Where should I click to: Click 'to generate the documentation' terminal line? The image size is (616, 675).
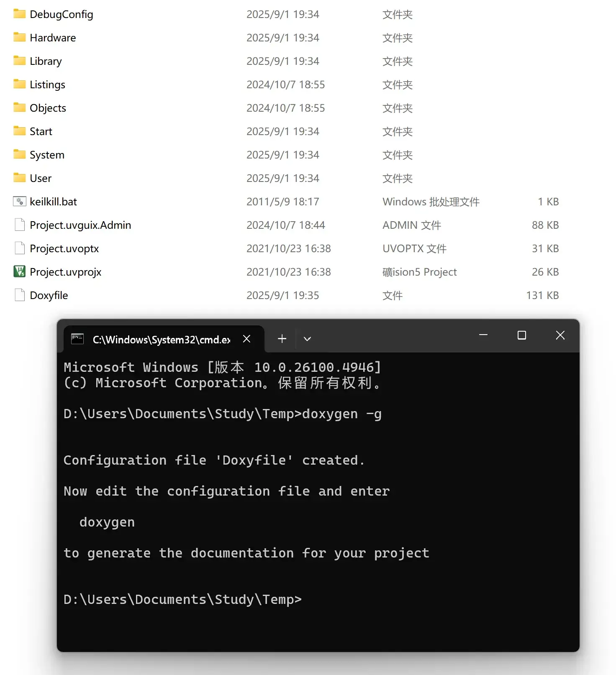pos(246,553)
